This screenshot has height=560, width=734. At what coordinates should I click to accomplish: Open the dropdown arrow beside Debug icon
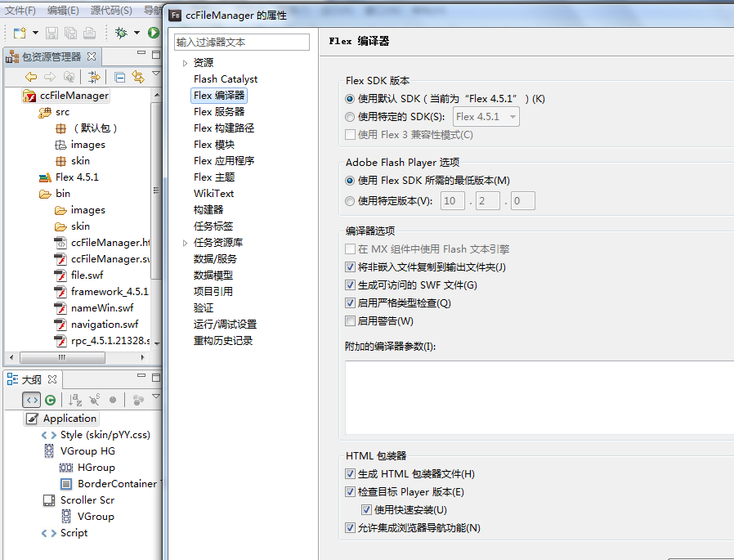[x=137, y=33]
